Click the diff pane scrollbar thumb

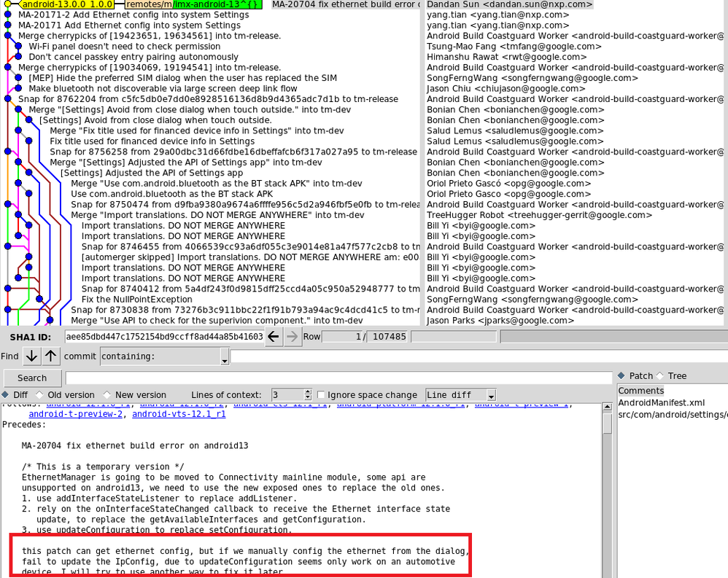pyautogui.click(x=607, y=423)
